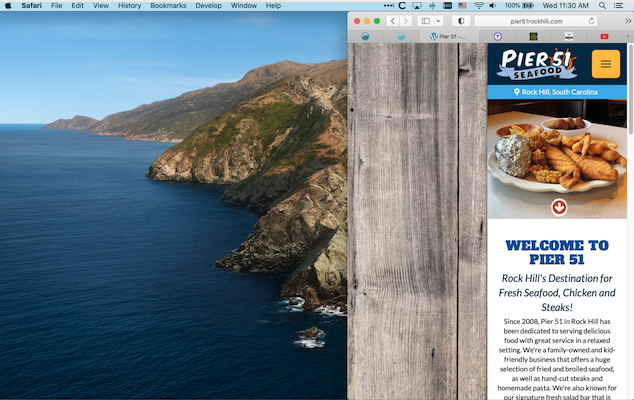Zoom the Safari window with green button
Screen dimensions: 634x400
click(x=377, y=21)
